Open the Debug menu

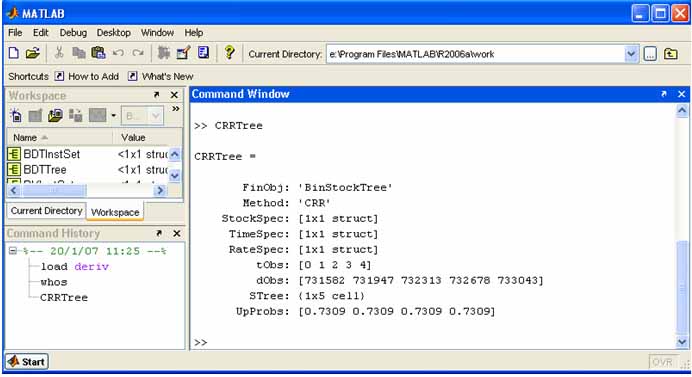[73, 33]
